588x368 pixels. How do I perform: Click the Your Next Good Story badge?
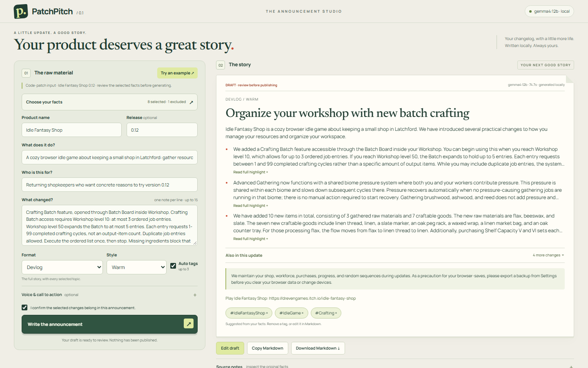546,65
